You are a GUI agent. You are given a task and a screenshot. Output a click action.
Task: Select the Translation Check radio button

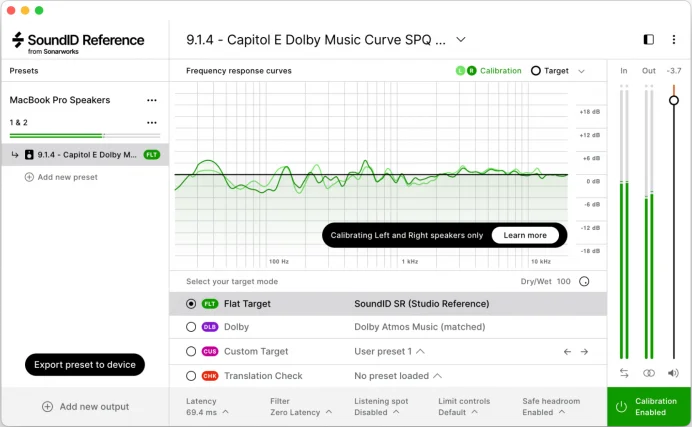(191, 376)
